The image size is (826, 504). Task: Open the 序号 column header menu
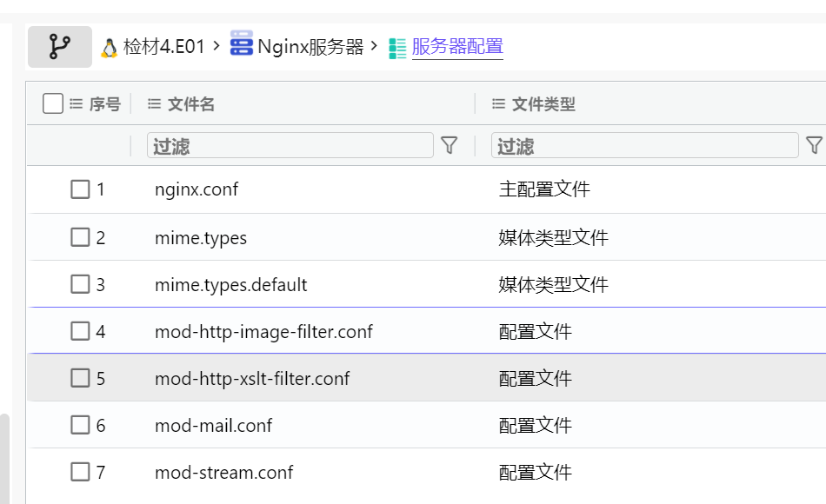[x=76, y=104]
